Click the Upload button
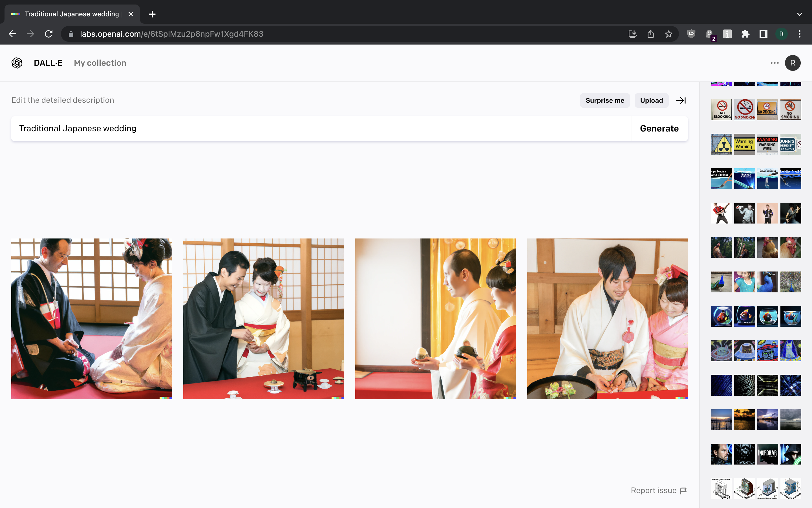Screen dimensions: 812x508 pos(651,100)
